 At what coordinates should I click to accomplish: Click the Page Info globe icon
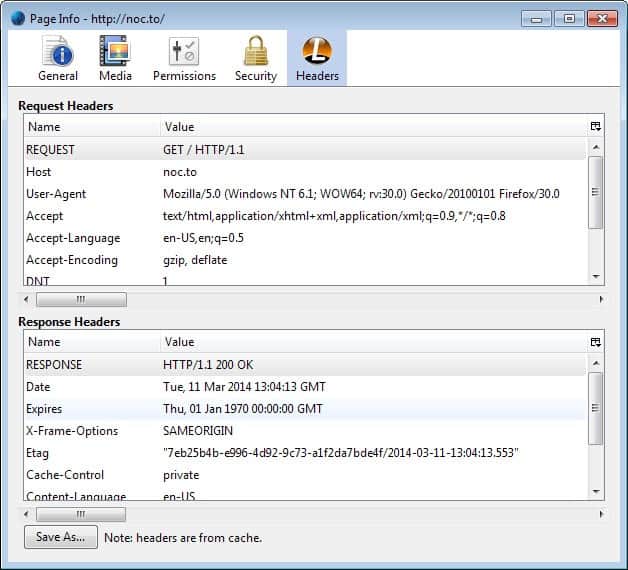click(x=17, y=18)
